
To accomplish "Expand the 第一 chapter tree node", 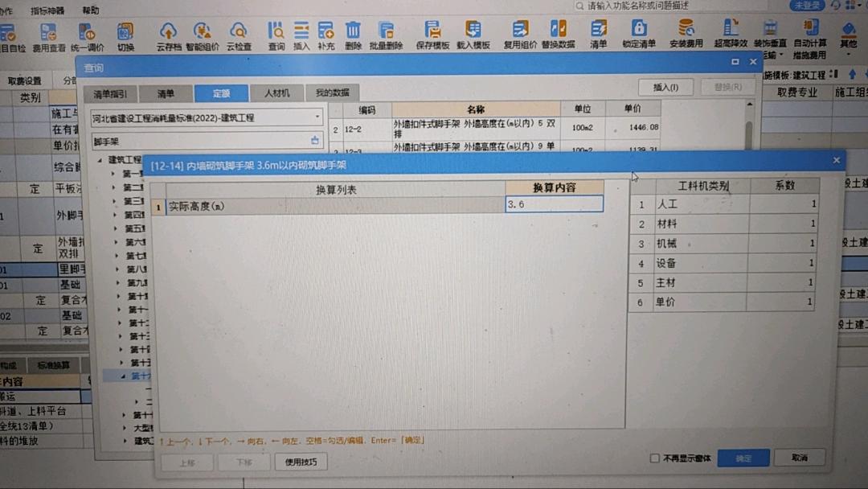I will click(113, 174).
